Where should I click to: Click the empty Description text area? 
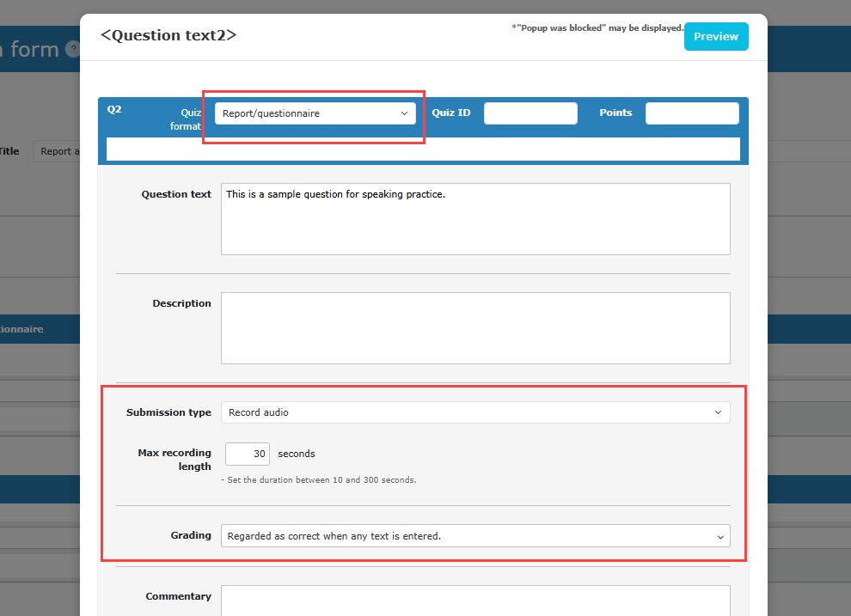(474, 327)
